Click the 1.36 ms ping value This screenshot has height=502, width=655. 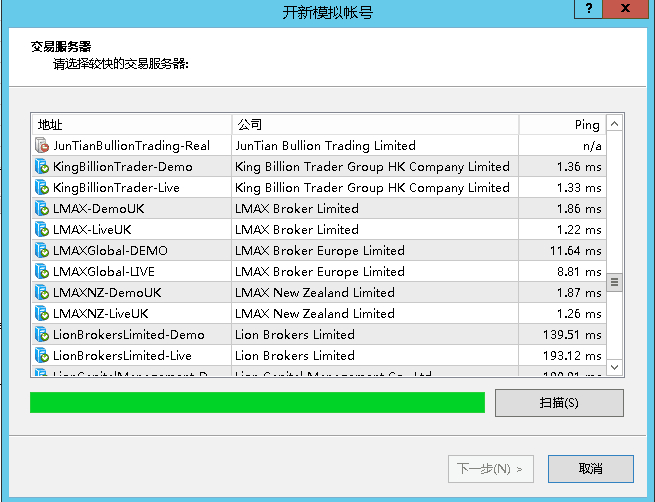pos(579,167)
